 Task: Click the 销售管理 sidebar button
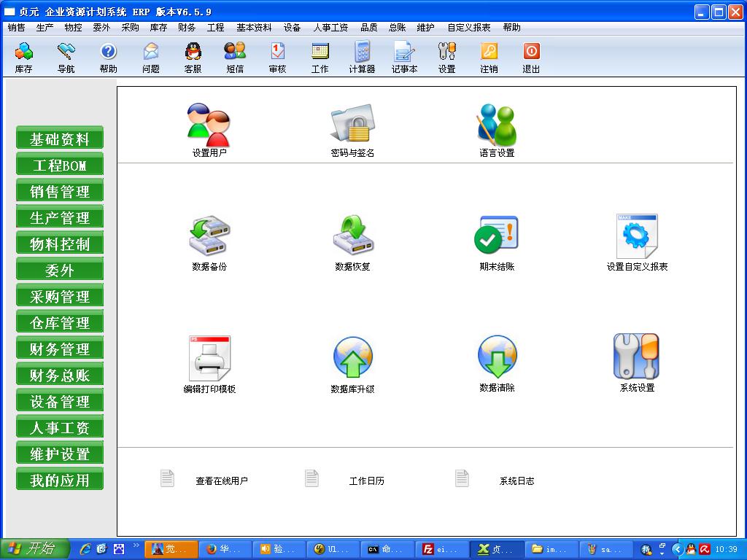[60, 191]
